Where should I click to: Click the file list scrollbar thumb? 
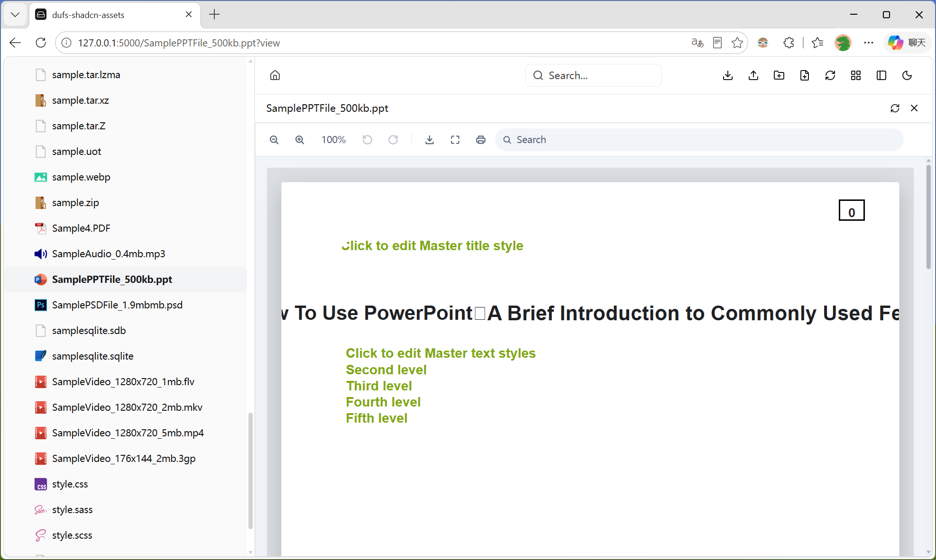[250, 470]
